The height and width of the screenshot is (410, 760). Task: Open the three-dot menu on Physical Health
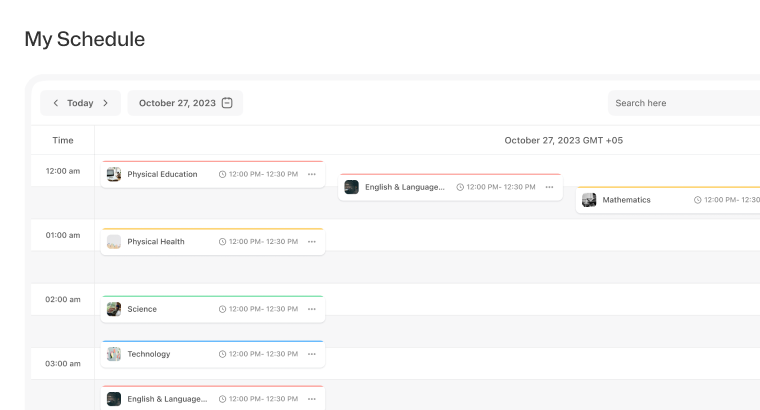tap(312, 241)
